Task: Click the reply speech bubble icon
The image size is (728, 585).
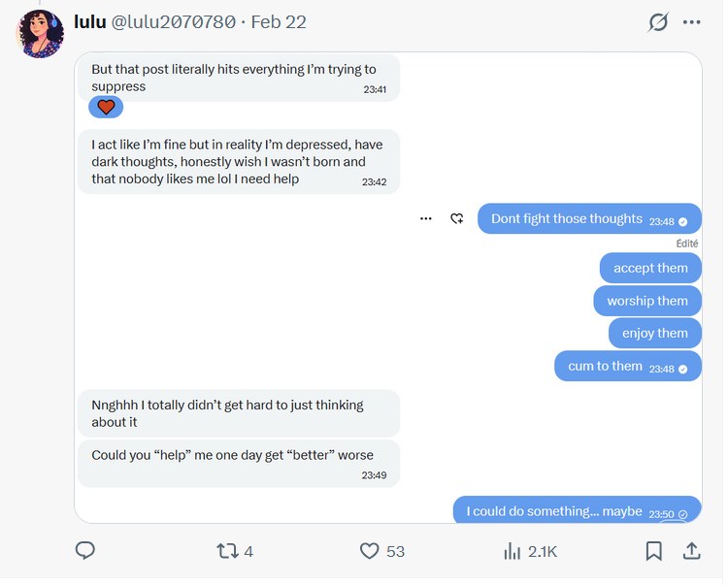Action: click(x=85, y=551)
